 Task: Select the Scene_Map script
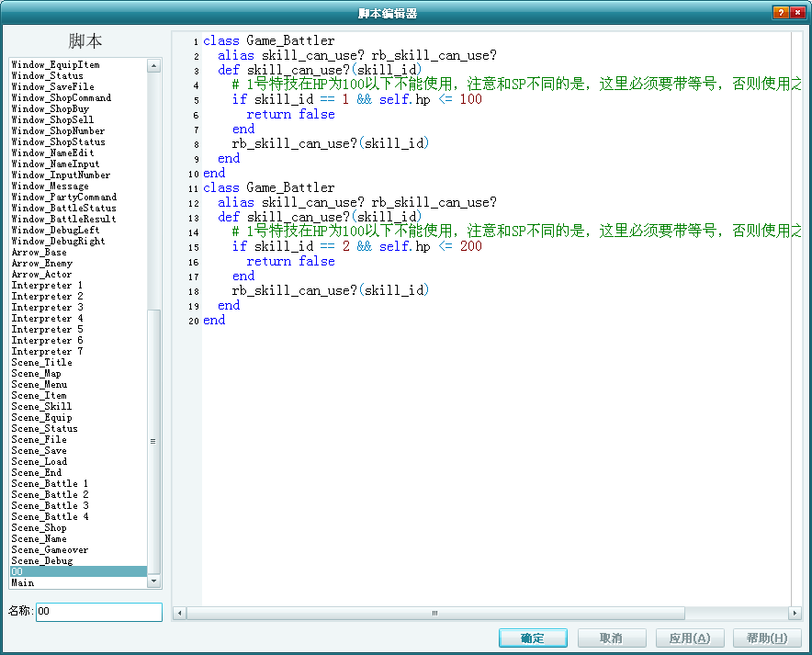point(78,373)
